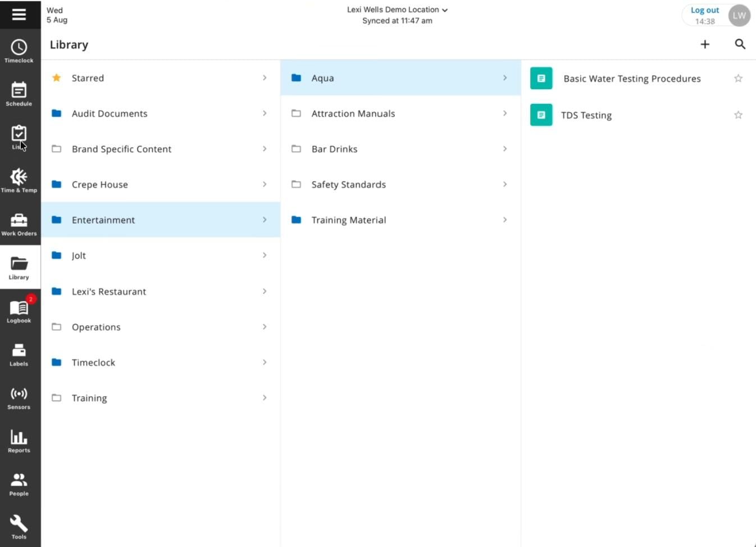
Task: Open the hamburger menu
Action: pyautogui.click(x=19, y=14)
